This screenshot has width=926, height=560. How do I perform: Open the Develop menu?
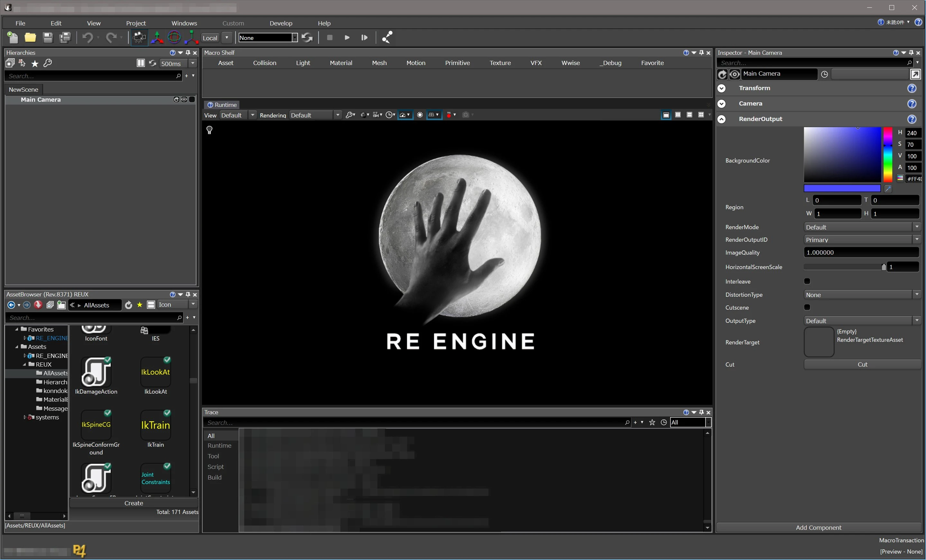pyautogui.click(x=281, y=23)
